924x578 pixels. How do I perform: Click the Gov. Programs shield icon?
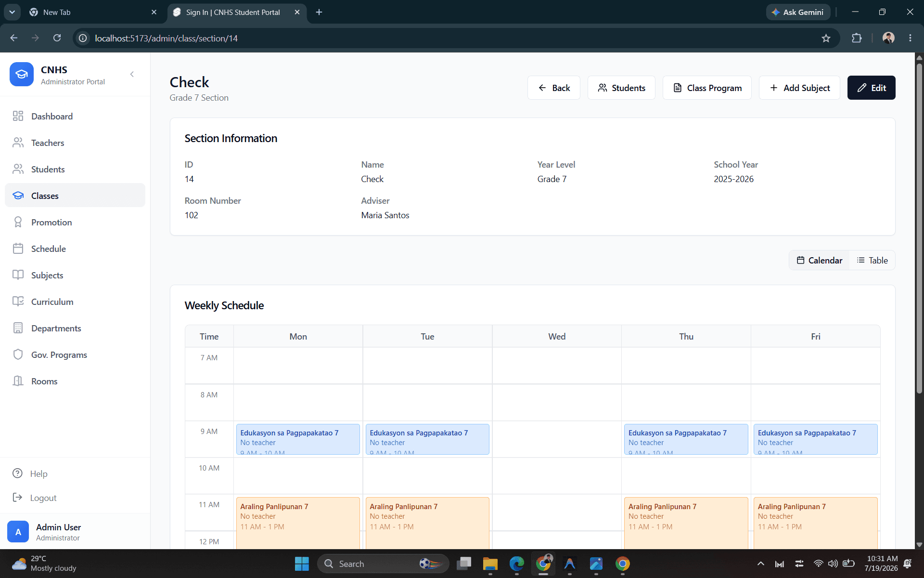tap(18, 355)
